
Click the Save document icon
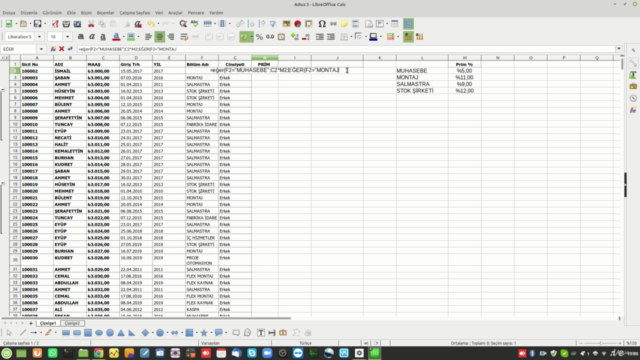37,24
